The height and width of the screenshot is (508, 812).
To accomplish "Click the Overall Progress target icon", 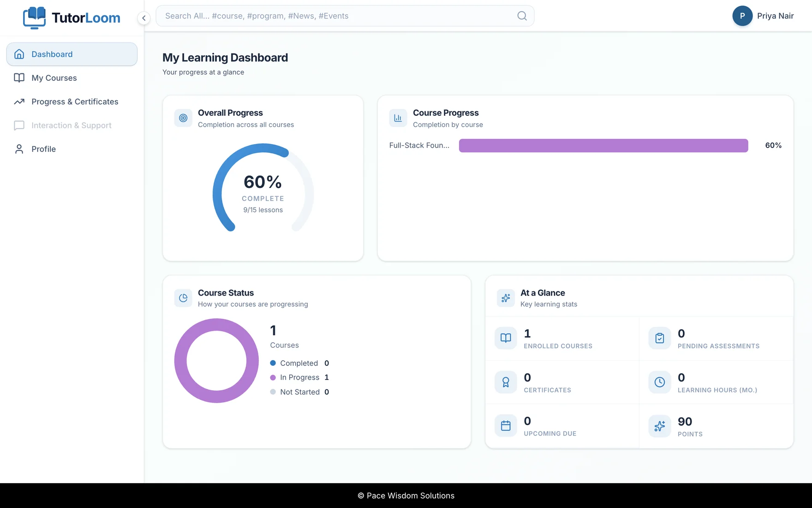I will point(183,118).
